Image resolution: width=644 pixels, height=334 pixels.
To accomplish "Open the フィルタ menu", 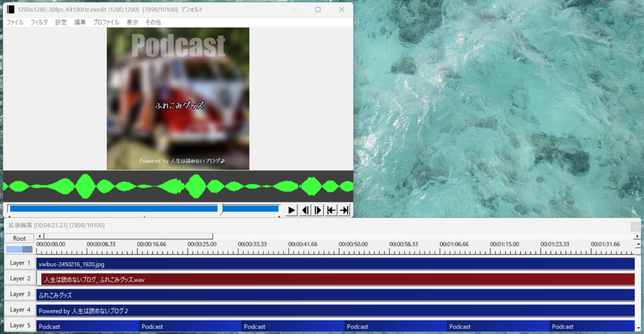I will click(x=39, y=23).
